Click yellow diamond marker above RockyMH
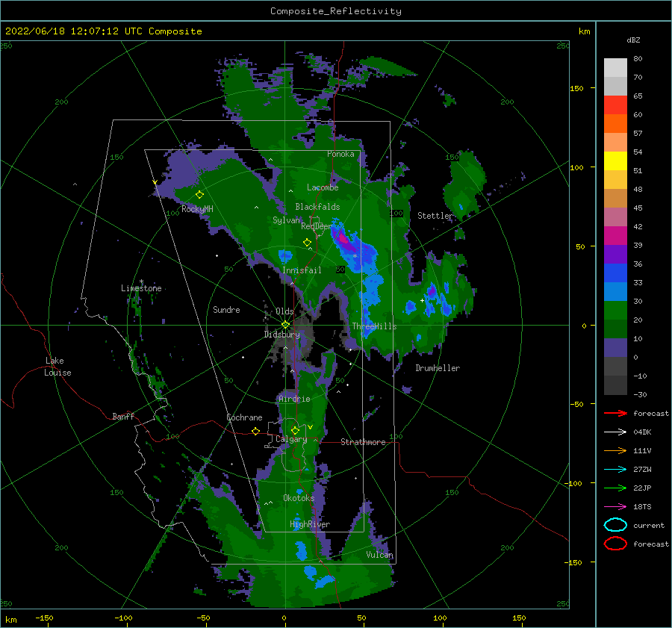Image resolution: width=672 pixels, height=628 pixels. [199, 195]
